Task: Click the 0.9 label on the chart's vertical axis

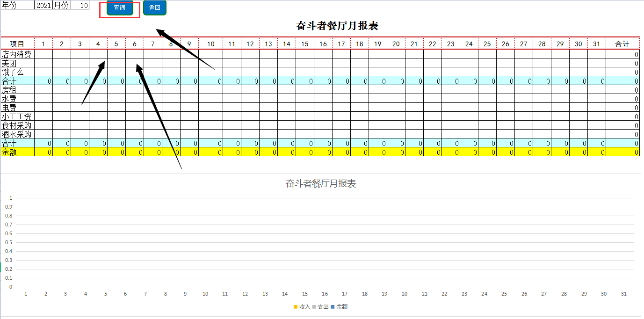Action: tap(9, 207)
